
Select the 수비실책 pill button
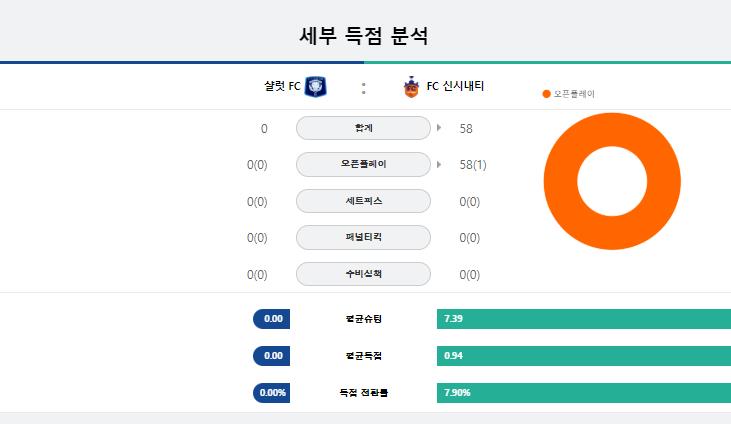363,274
